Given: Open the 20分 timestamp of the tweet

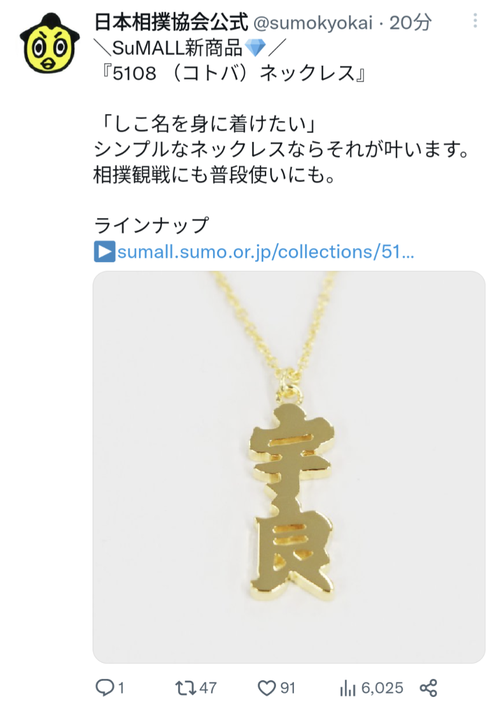Looking at the screenshot, I should pos(410,22).
